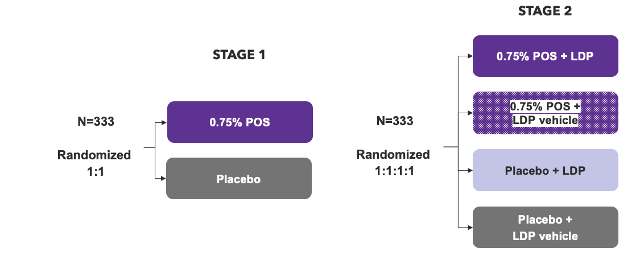Select the gray Placebo box in Stage 1

click(239, 179)
